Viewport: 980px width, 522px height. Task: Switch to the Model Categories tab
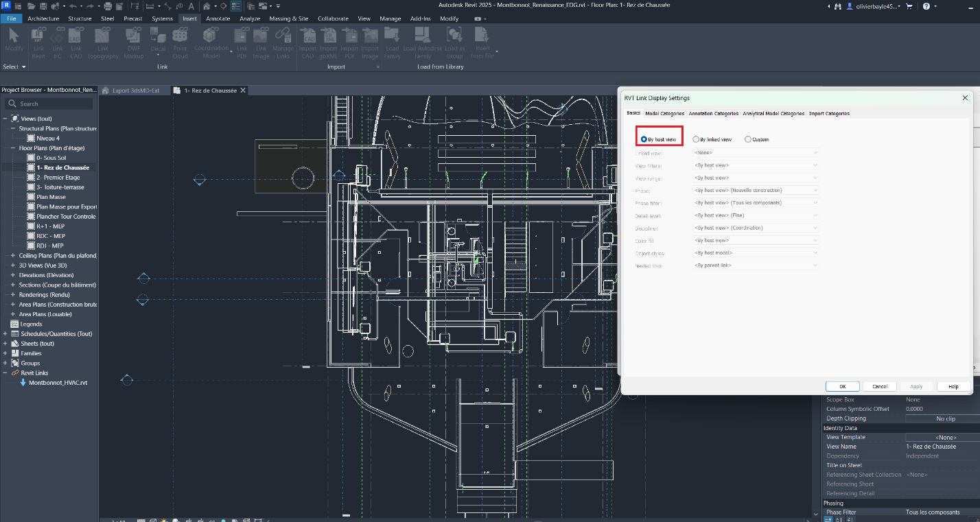tap(663, 113)
